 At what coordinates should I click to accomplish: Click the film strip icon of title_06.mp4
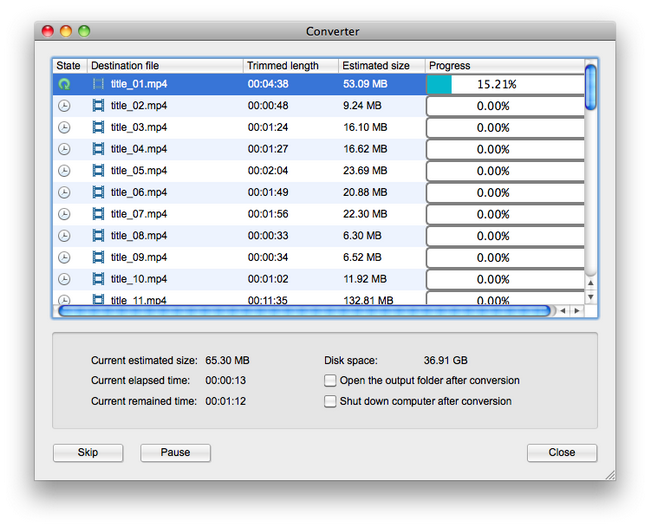point(98,192)
